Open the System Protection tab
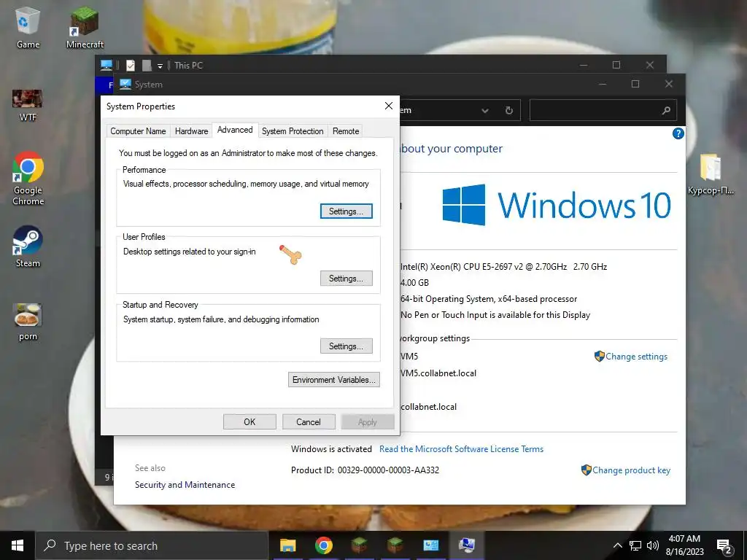The image size is (747, 560). tap(293, 131)
